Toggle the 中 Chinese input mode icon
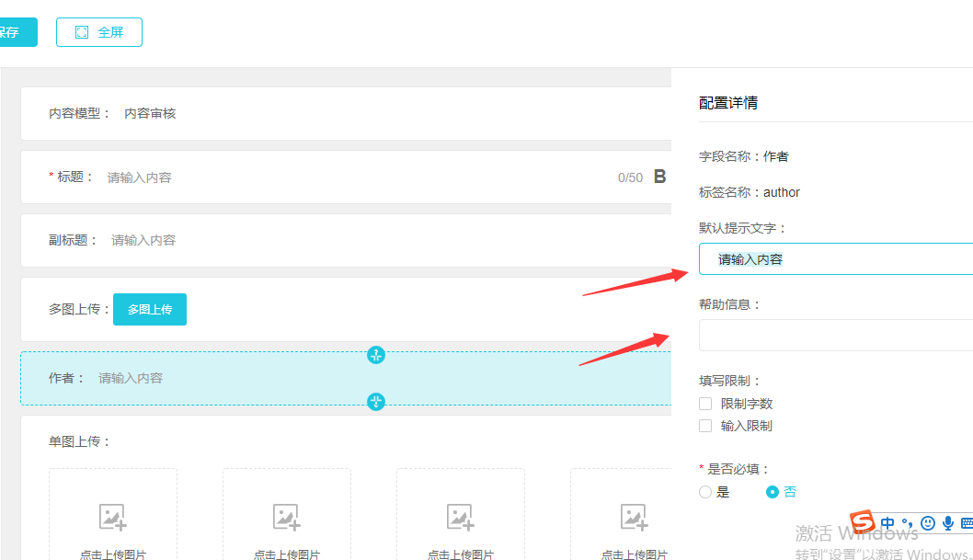Screen dimensions: 973x560 pyautogui.click(x=888, y=523)
